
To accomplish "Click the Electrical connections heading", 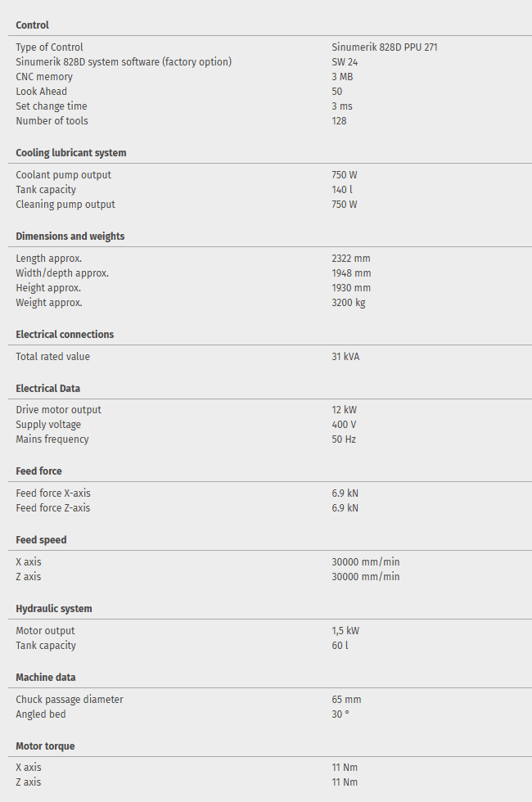I will click(x=65, y=335).
